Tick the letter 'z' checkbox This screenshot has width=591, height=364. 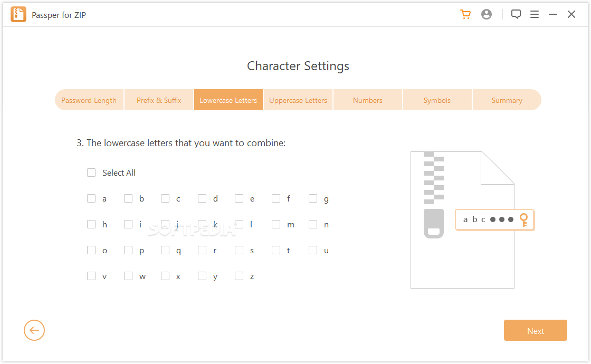tap(239, 276)
